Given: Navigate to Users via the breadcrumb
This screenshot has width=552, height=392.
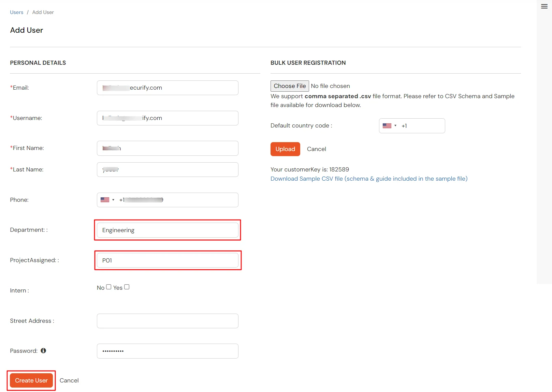Looking at the screenshot, I should coord(16,12).
